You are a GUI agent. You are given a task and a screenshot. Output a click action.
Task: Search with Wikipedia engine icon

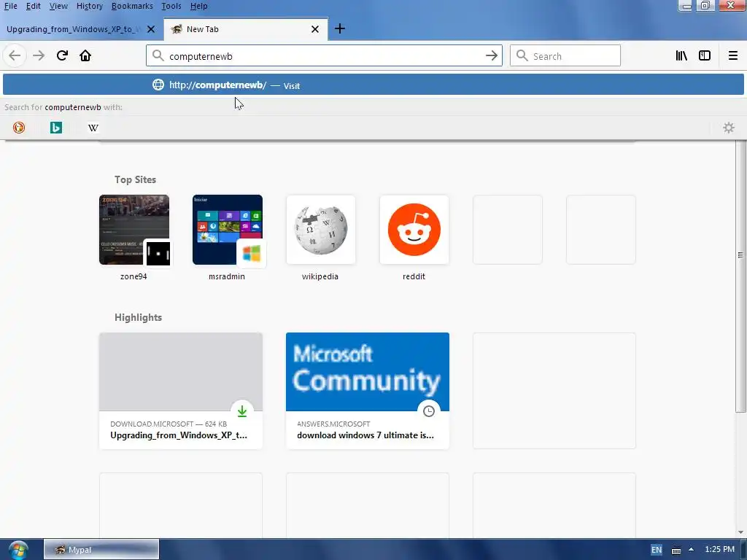(x=93, y=128)
